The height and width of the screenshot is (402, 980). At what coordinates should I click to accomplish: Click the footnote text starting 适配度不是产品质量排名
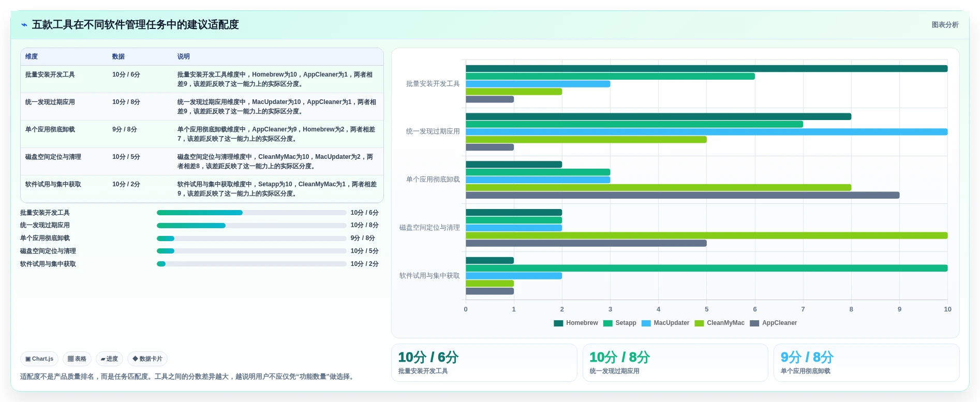pos(188,377)
